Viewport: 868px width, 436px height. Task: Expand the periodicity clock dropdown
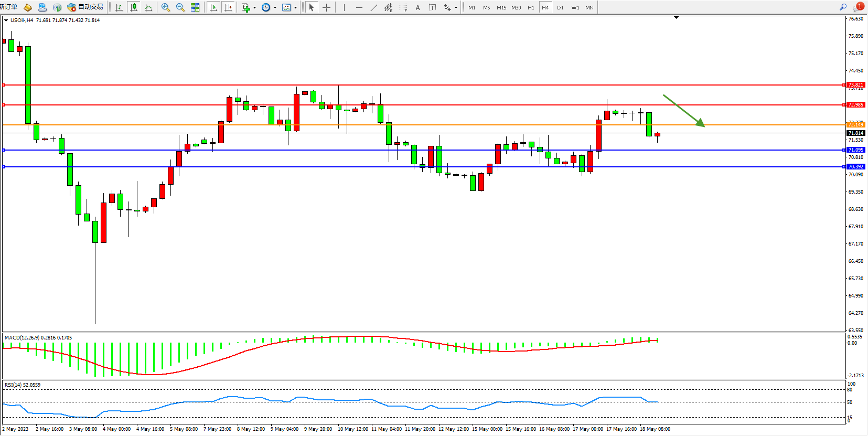tap(275, 7)
